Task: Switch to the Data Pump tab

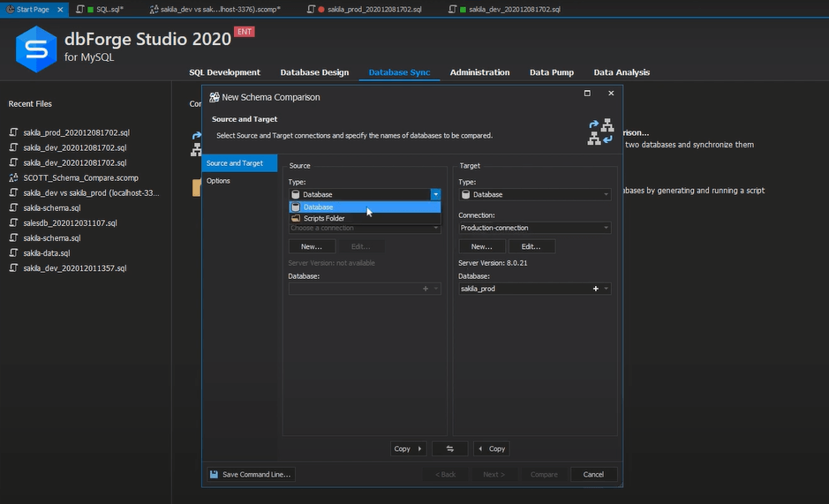Action: (x=552, y=72)
